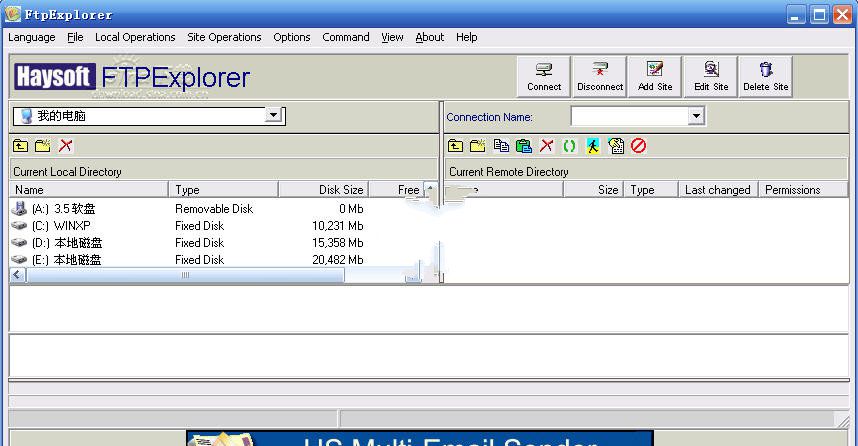Image resolution: width=858 pixels, height=446 pixels.
Task: Open the Help menu
Action: click(467, 37)
